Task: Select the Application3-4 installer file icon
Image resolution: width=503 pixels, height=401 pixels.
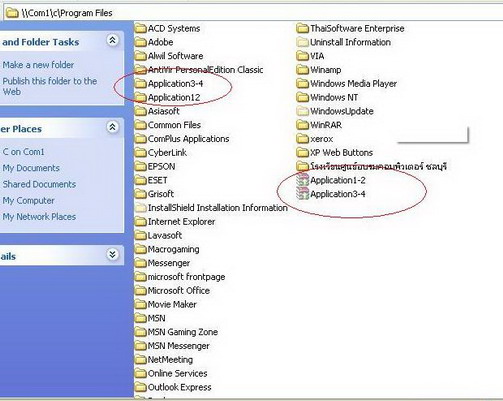Action: click(303, 194)
